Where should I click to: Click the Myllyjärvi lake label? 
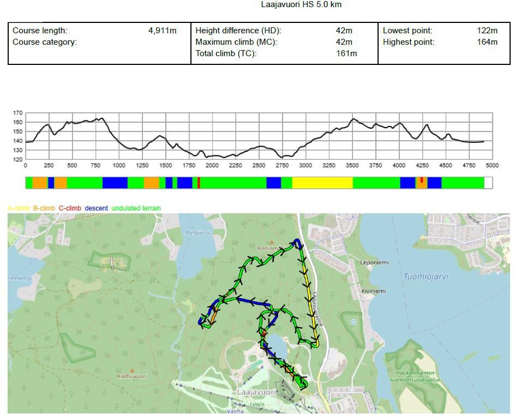coord(197,232)
